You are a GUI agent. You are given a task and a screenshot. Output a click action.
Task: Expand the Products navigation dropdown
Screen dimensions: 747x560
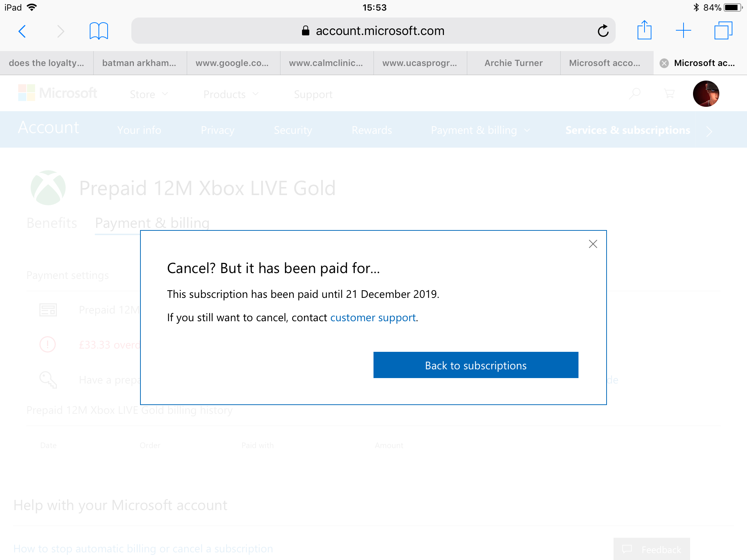coord(229,94)
